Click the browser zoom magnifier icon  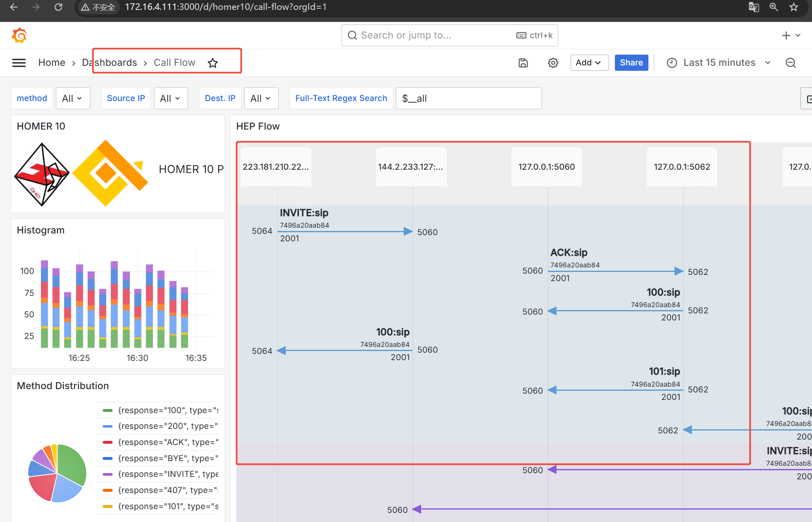[x=774, y=7]
